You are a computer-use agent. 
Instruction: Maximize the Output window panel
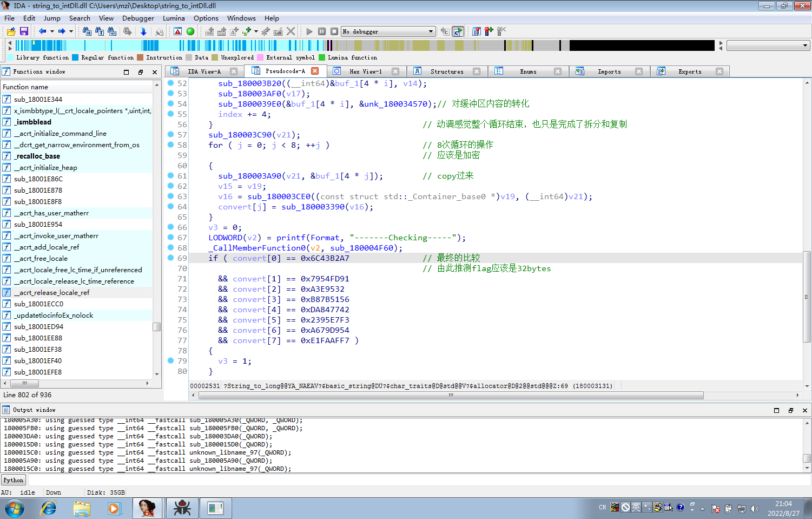[776, 410]
